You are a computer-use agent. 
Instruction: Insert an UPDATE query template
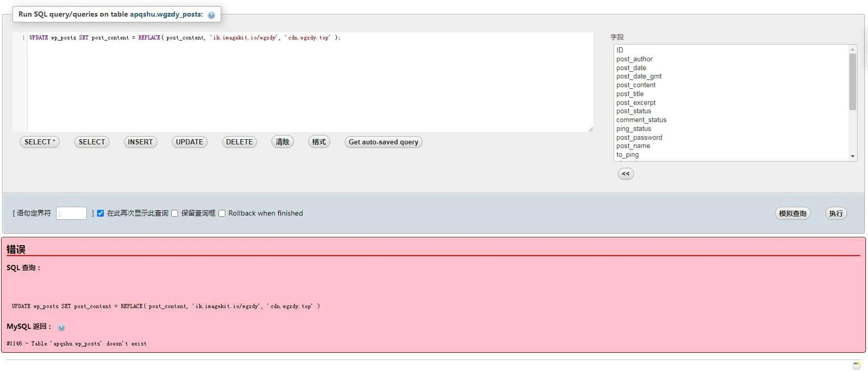pos(189,142)
